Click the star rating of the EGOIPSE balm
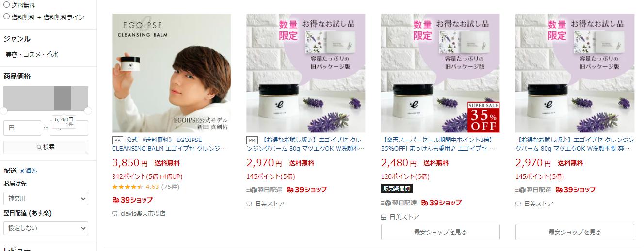This screenshot has height=251, width=644. click(x=128, y=187)
